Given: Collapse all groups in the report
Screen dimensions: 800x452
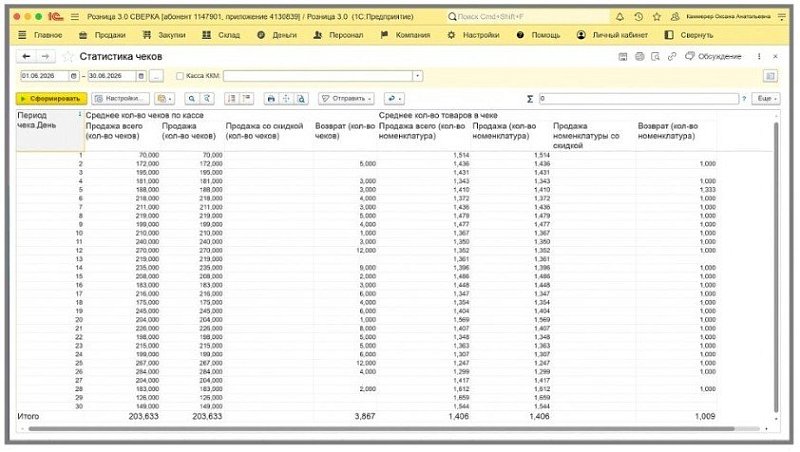Looking at the screenshot, I should (232, 98).
